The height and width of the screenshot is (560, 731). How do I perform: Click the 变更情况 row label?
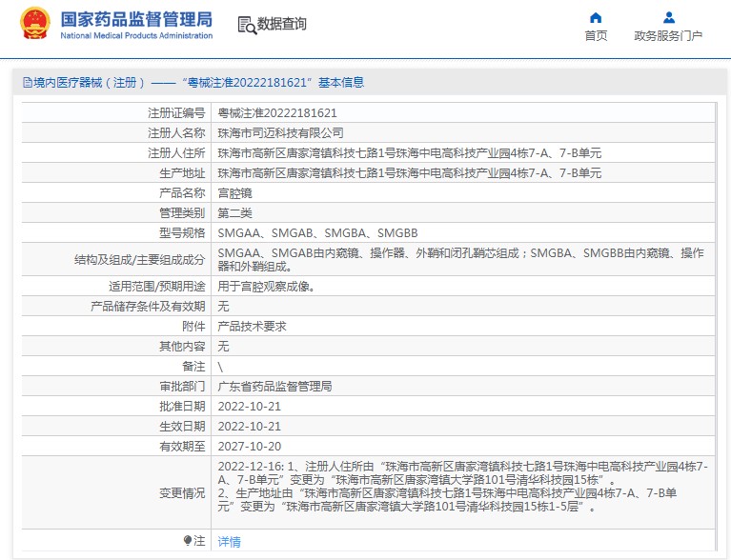pyautogui.click(x=181, y=492)
